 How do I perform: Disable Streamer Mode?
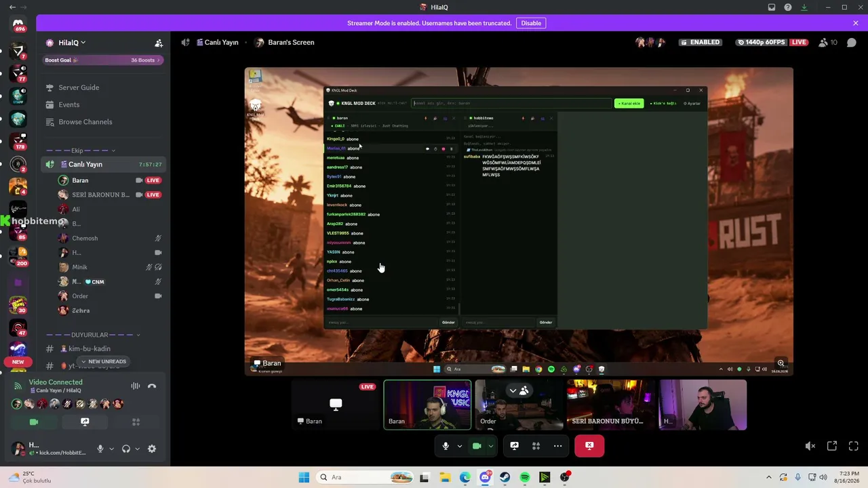[x=531, y=23]
